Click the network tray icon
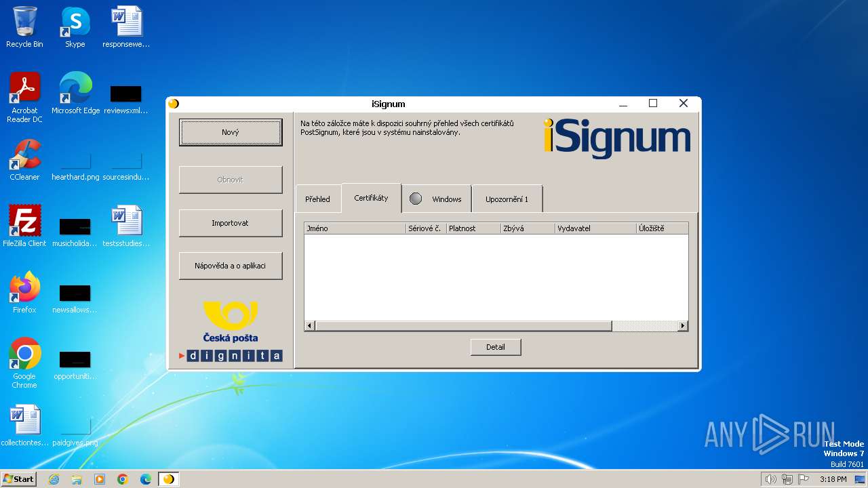The image size is (868, 488). coord(787,479)
